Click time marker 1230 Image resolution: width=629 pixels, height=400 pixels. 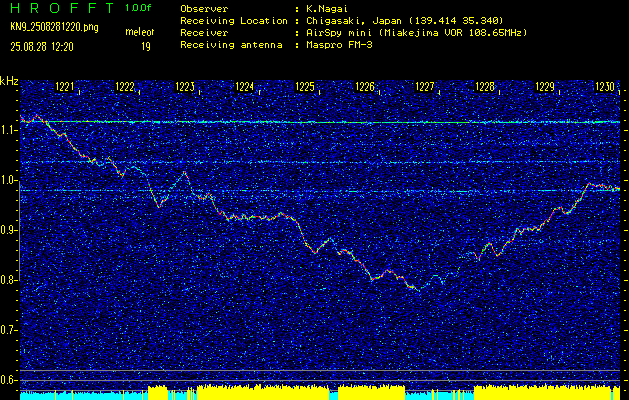[605, 87]
